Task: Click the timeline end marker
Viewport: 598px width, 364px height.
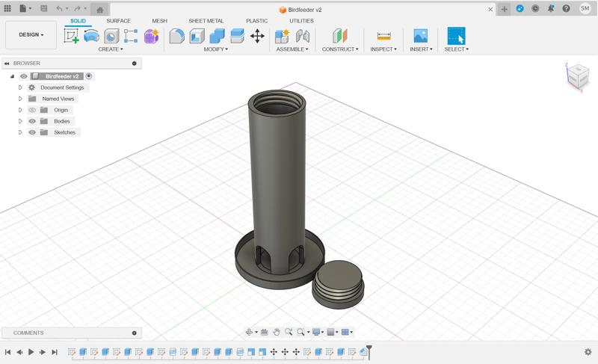Action: pyautogui.click(x=369, y=350)
